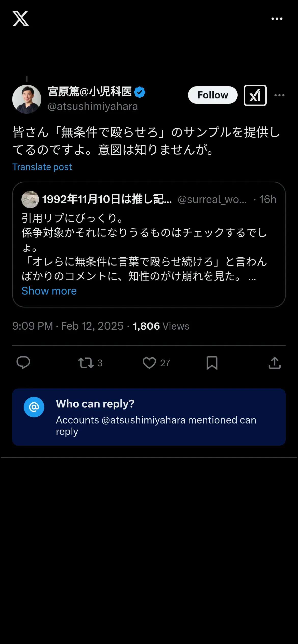Follow the @atsushimiyahara account

pyautogui.click(x=213, y=95)
